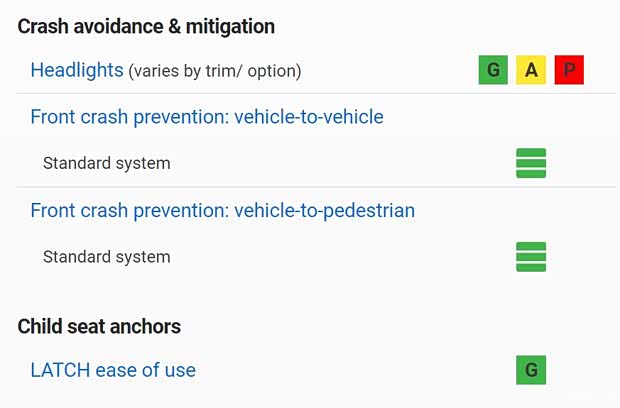Image resolution: width=620 pixels, height=408 pixels.
Task: Click the yellow A headlight rating icon
Action: [531, 70]
